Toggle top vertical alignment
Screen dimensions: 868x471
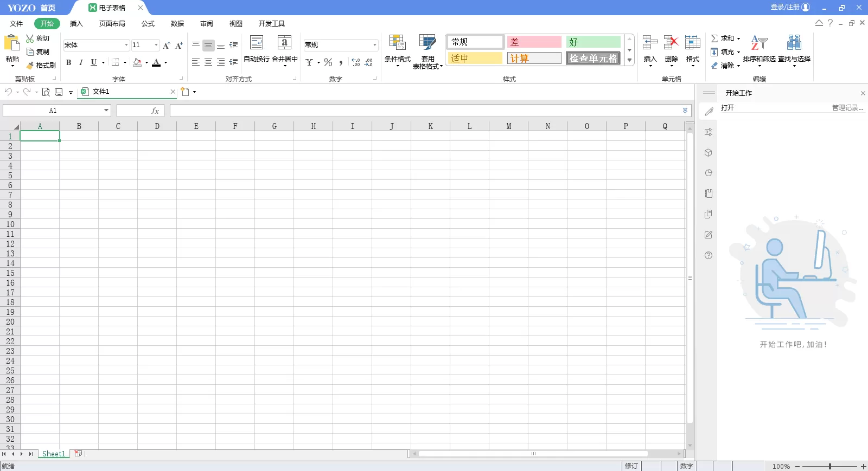pos(196,46)
